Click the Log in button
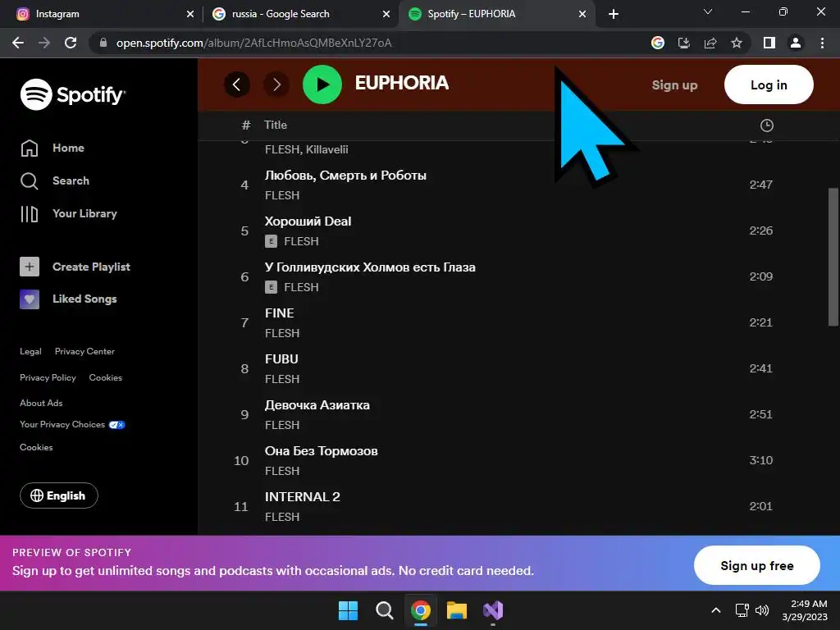The height and width of the screenshot is (630, 840). (x=769, y=84)
